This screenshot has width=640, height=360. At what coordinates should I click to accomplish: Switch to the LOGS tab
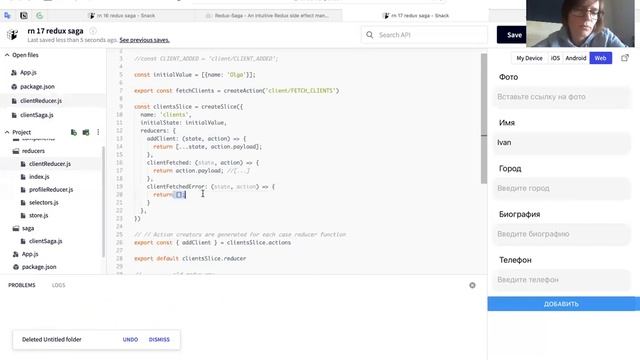pyautogui.click(x=58, y=285)
